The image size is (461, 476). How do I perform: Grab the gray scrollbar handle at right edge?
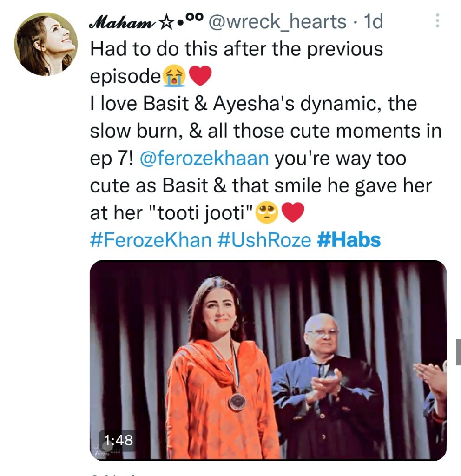pyautogui.click(x=459, y=352)
